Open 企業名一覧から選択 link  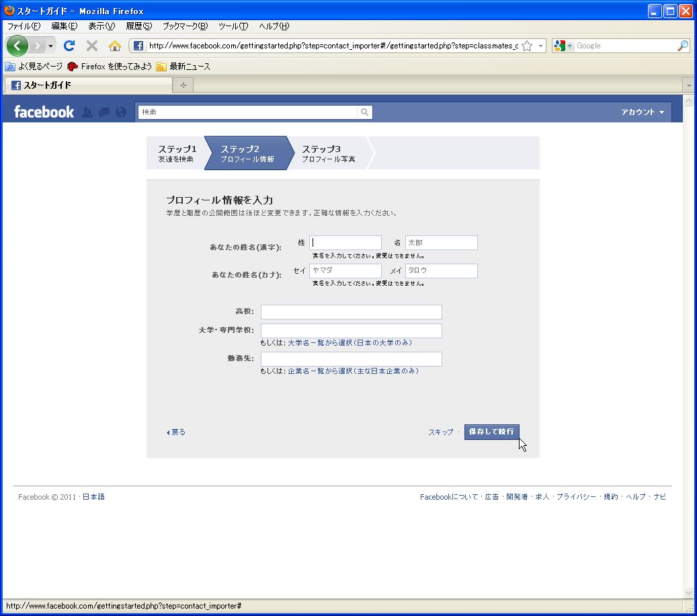coord(354,371)
